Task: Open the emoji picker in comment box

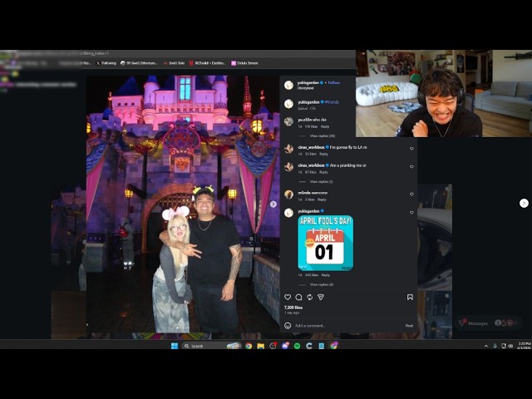Action: (x=288, y=326)
